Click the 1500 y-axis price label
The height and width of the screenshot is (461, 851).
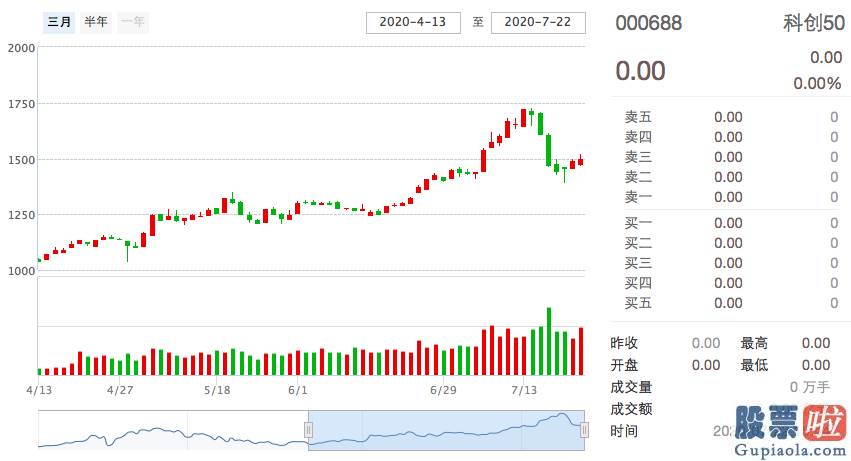click(x=21, y=160)
